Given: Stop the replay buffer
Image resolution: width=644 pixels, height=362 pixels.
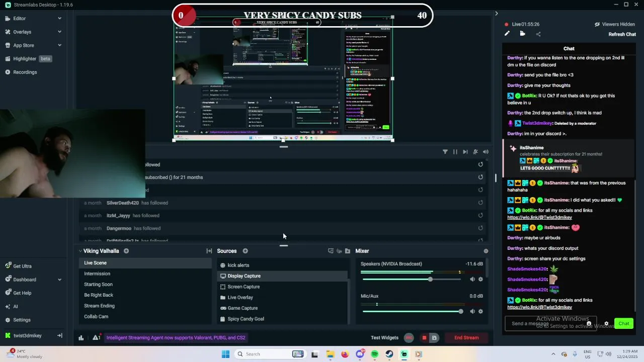Looking at the screenshot, I should click(424, 338).
